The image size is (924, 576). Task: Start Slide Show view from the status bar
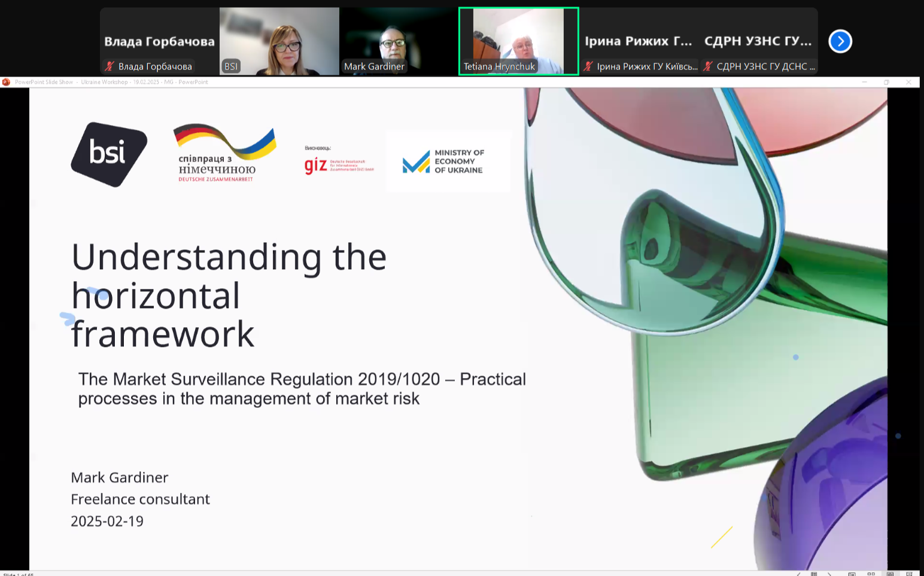pos(909,574)
